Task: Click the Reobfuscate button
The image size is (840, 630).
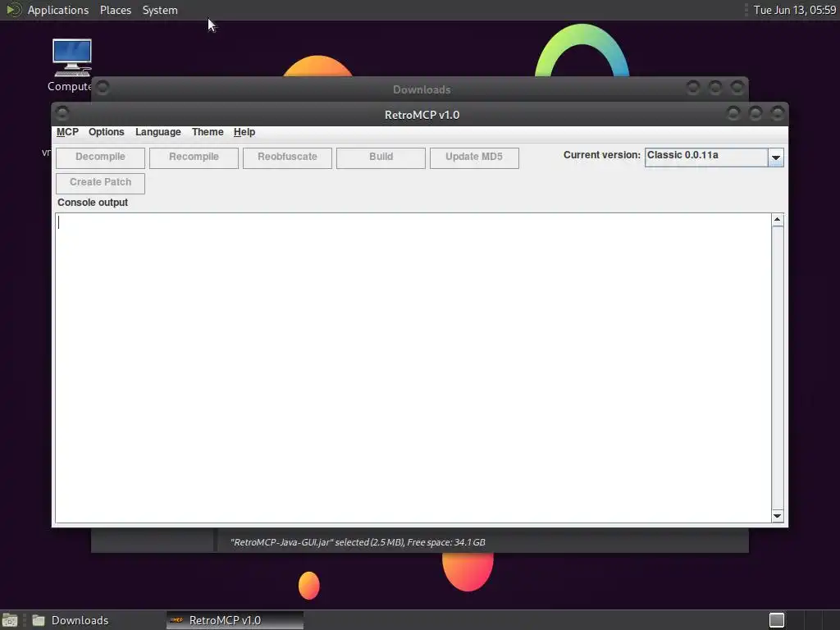Action: click(x=287, y=157)
